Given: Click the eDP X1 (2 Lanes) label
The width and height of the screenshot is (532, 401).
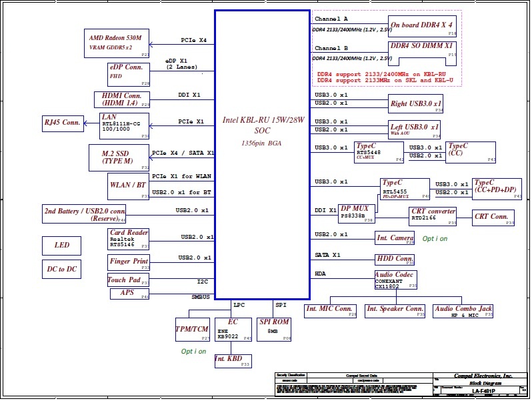Looking at the screenshot, I should tap(181, 64).
